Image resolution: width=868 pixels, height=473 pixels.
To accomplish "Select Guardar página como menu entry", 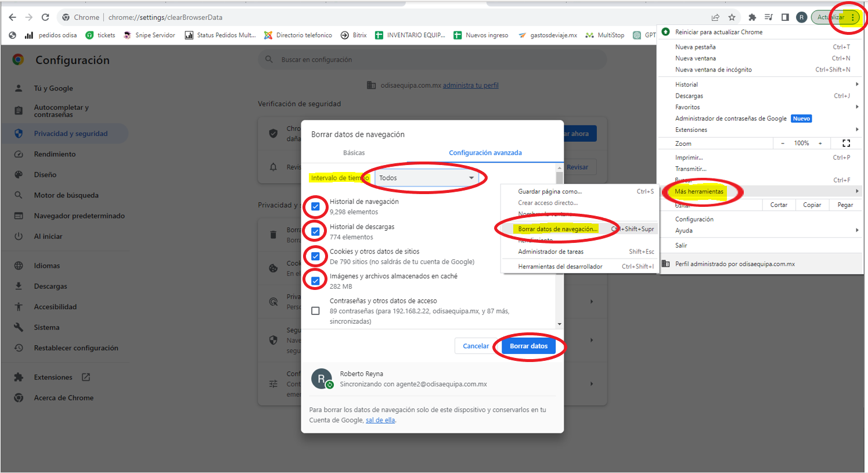I will pos(580,191).
